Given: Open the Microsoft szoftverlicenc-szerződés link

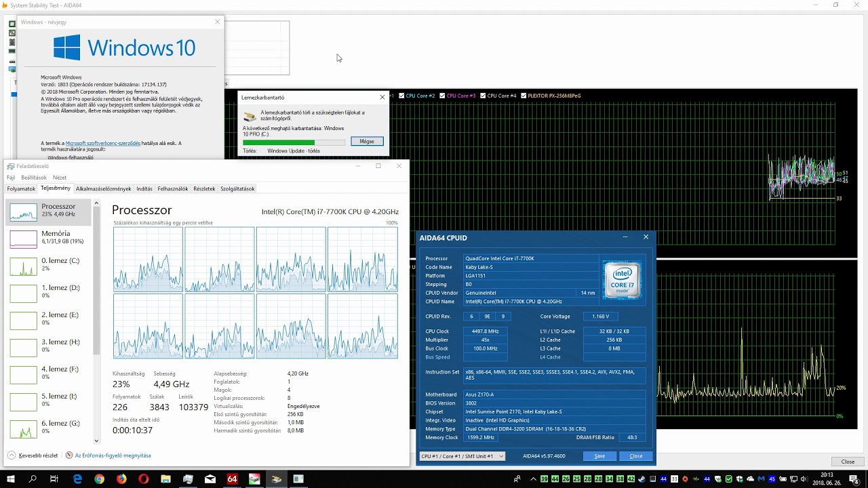Looking at the screenshot, I should point(103,144).
